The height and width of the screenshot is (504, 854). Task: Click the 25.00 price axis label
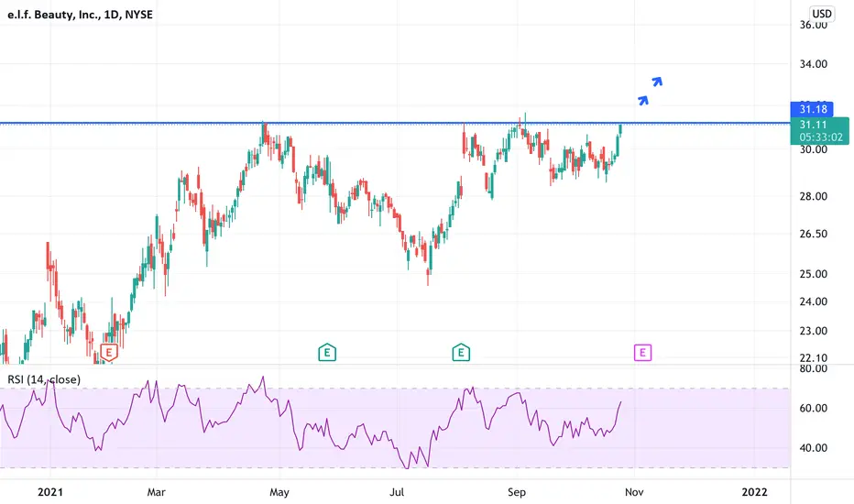click(x=813, y=274)
